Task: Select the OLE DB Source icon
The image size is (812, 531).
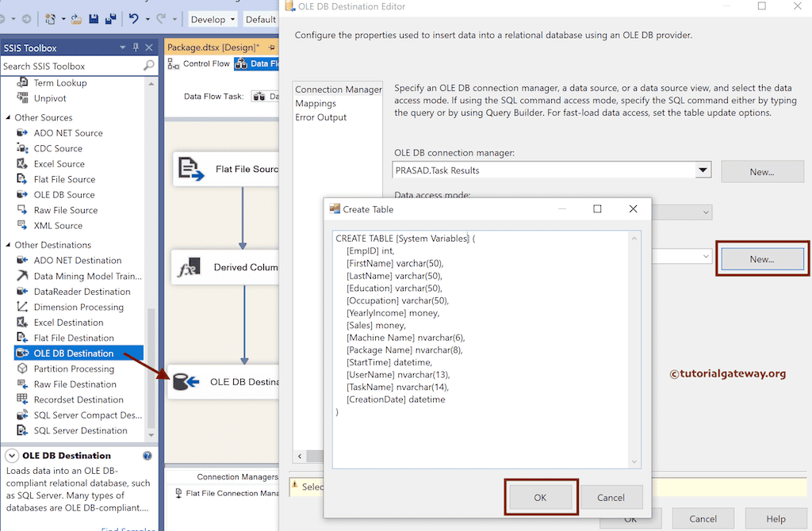Action: pyautogui.click(x=22, y=194)
